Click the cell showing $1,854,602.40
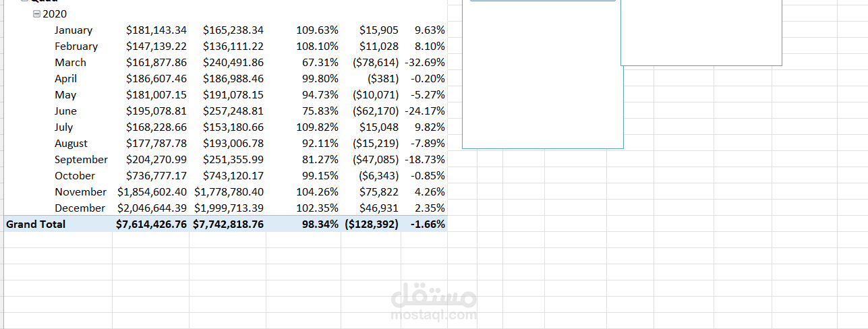 pos(152,192)
